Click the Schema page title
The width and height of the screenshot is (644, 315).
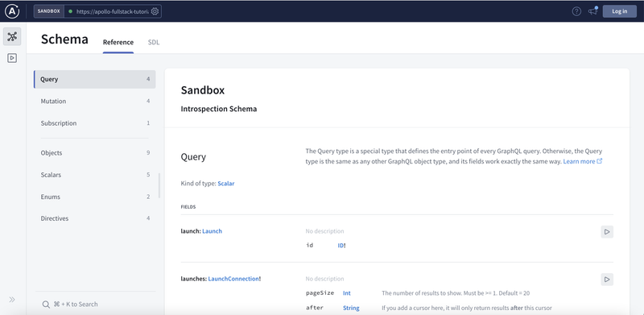pos(64,39)
